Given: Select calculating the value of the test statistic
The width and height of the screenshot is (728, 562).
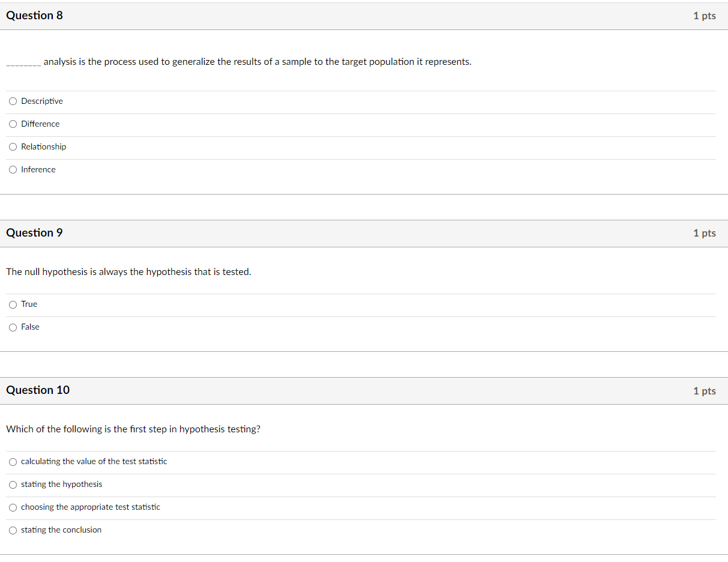Looking at the screenshot, I should pos(13,462).
